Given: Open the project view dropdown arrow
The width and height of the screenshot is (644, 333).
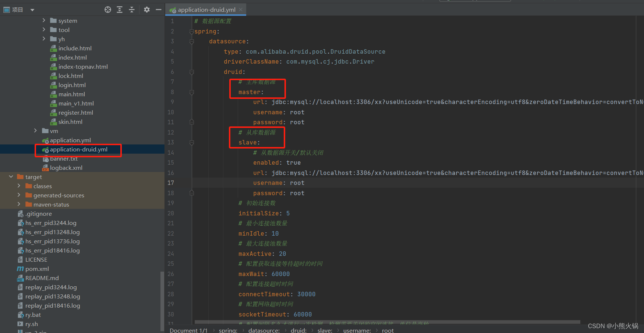Looking at the screenshot, I should [32, 10].
